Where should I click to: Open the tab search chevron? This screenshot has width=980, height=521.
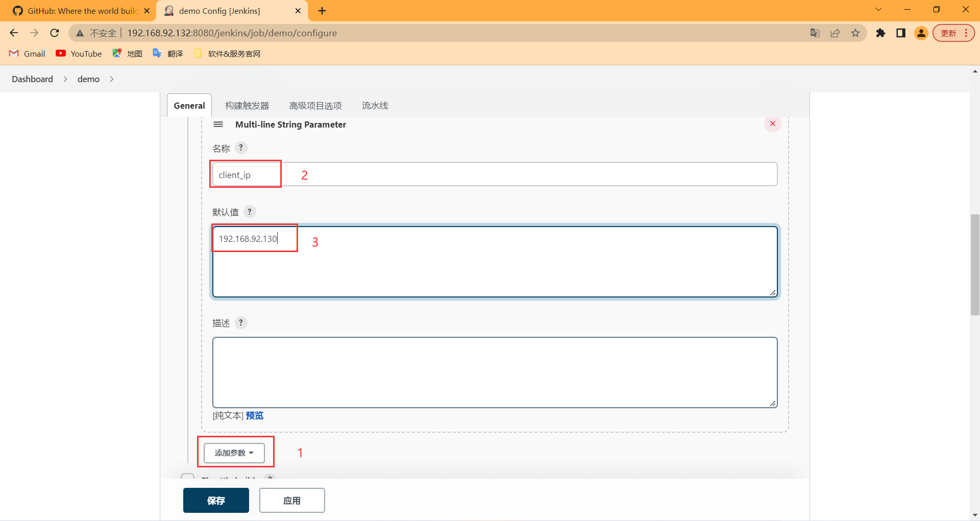878,10
